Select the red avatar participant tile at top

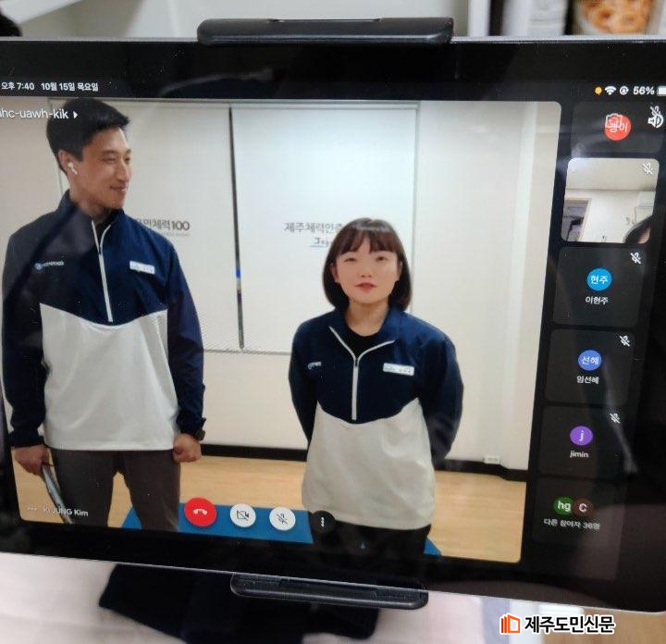(x=617, y=126)
